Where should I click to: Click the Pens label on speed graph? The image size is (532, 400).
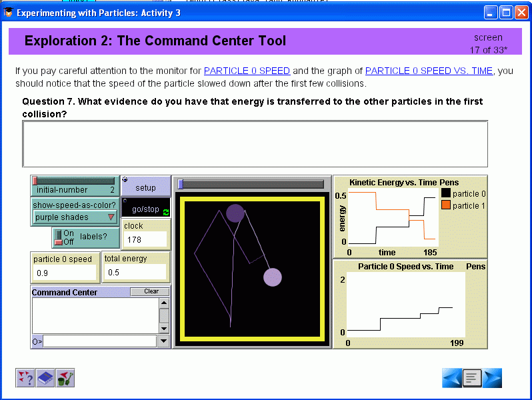[475, 267]
